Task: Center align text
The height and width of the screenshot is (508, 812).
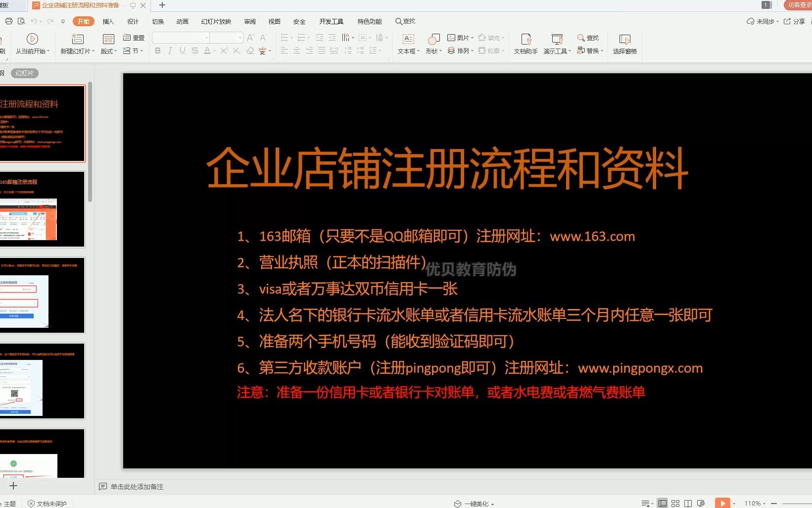Action: [297, 51]
